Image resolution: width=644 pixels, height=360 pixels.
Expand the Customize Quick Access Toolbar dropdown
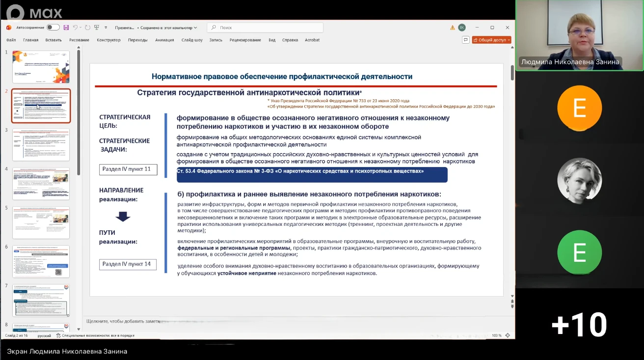[x=105, y=28]
